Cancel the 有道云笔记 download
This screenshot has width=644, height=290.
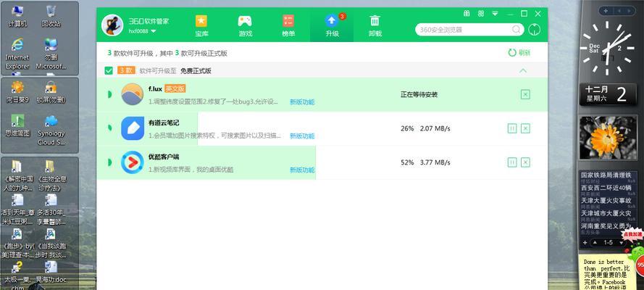[525, 128]
